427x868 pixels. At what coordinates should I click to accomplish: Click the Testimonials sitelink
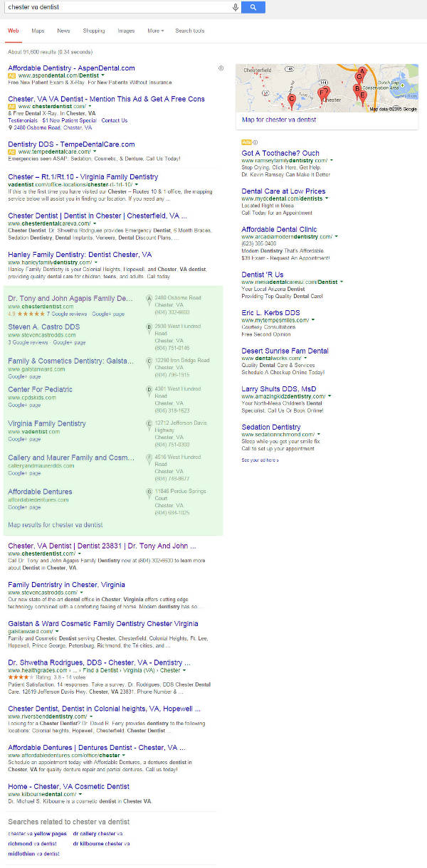[x=23, y=121]
